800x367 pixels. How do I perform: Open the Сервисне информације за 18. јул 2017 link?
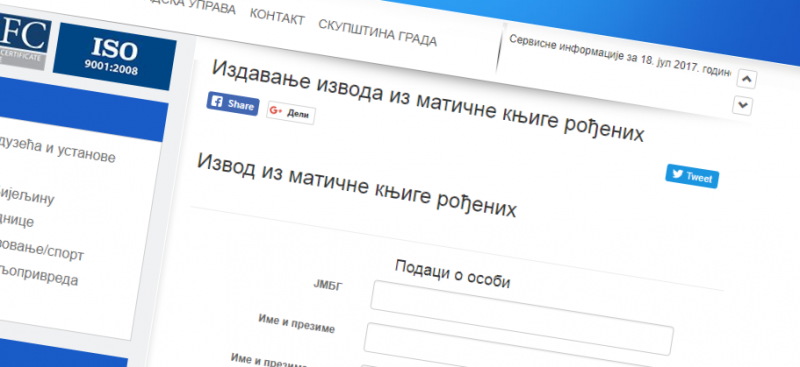(x=620, y=55)
